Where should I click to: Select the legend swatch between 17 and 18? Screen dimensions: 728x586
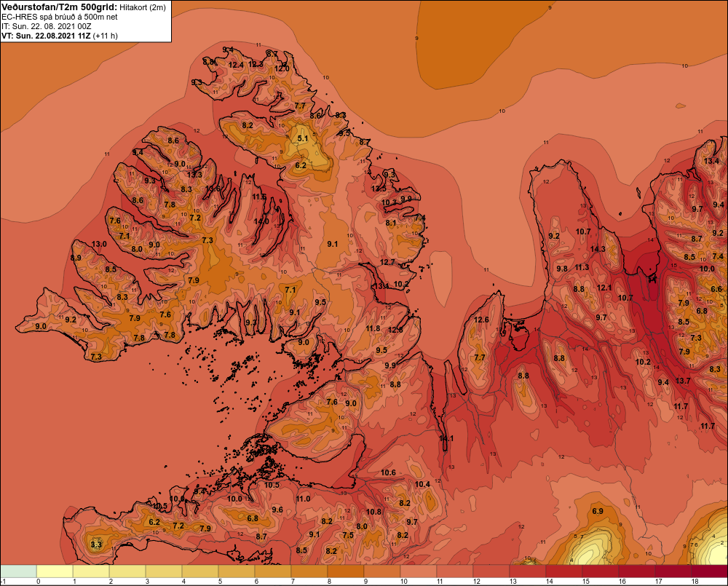point(674,571)
